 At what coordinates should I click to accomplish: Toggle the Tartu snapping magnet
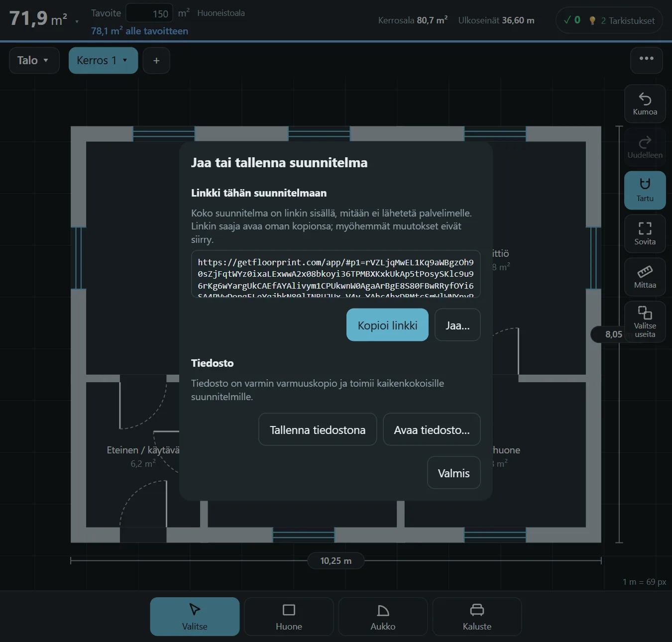pyautogui.click(x=645, y=190)
